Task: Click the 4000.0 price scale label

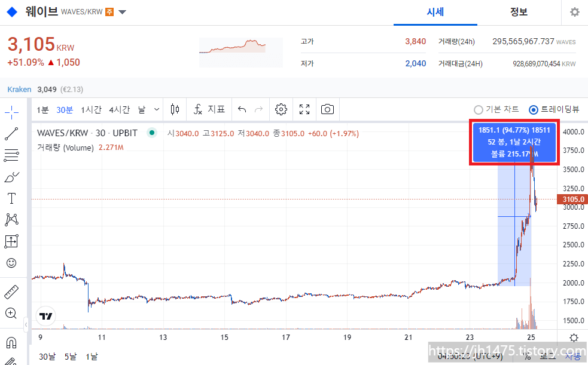Action: tap(574, 132)
